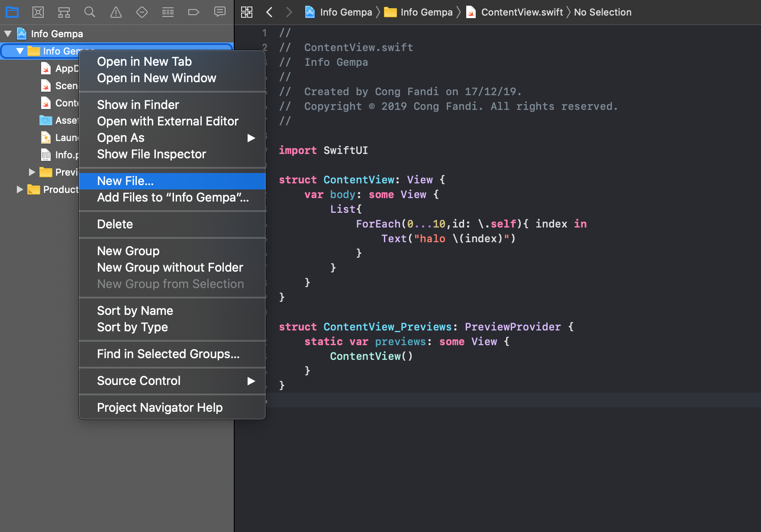Open the Debug navigator

click(168, 12)
